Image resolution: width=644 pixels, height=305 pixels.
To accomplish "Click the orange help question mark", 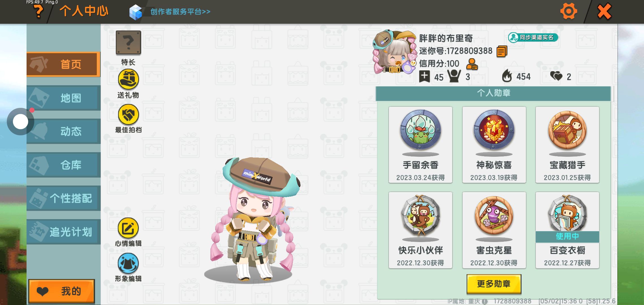I will (x=38, y=12).
